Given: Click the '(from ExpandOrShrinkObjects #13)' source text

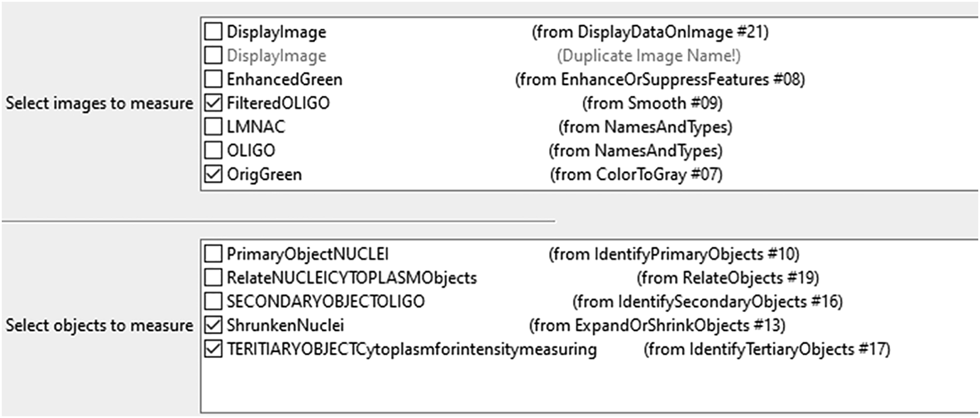Looking at the screenshot, I should tap(657, 326).
